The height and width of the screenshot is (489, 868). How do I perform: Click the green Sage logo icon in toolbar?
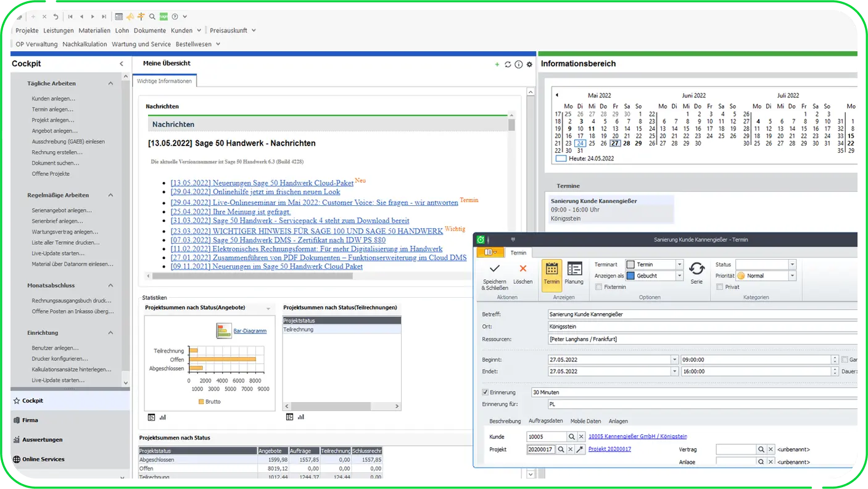click(163, 17)
